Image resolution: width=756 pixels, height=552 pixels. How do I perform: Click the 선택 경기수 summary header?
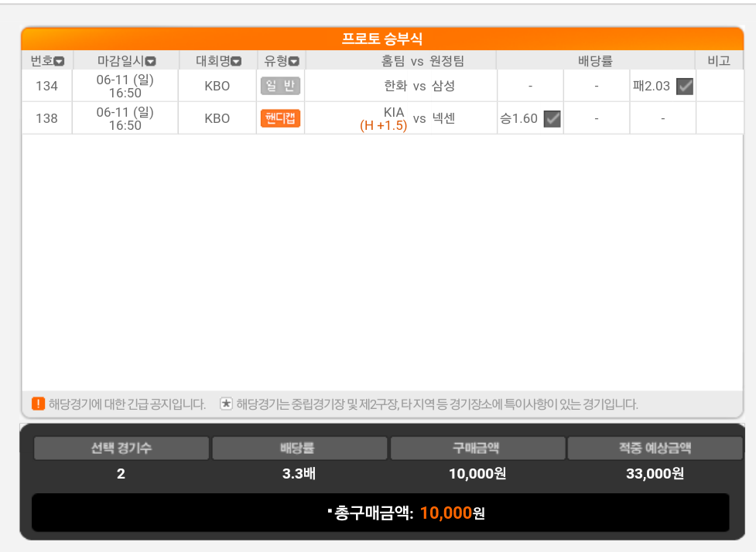121,448
